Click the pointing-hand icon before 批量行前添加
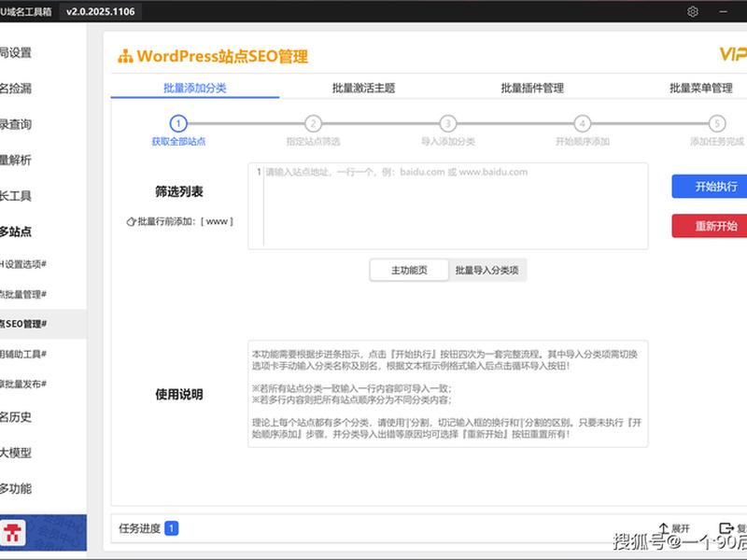 (131, 221)
